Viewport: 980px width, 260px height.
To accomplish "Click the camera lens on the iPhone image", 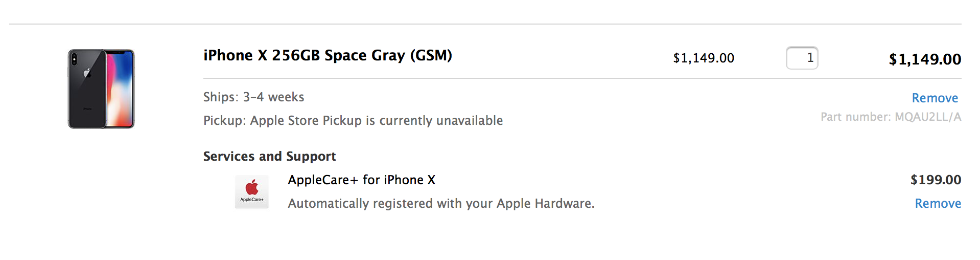I will [x=74, y=59].
